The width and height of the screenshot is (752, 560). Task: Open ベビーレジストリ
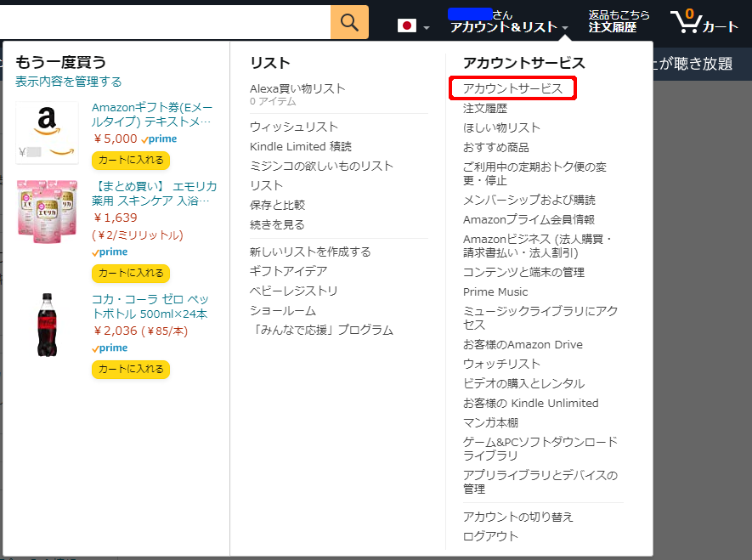tap(293, 291)
